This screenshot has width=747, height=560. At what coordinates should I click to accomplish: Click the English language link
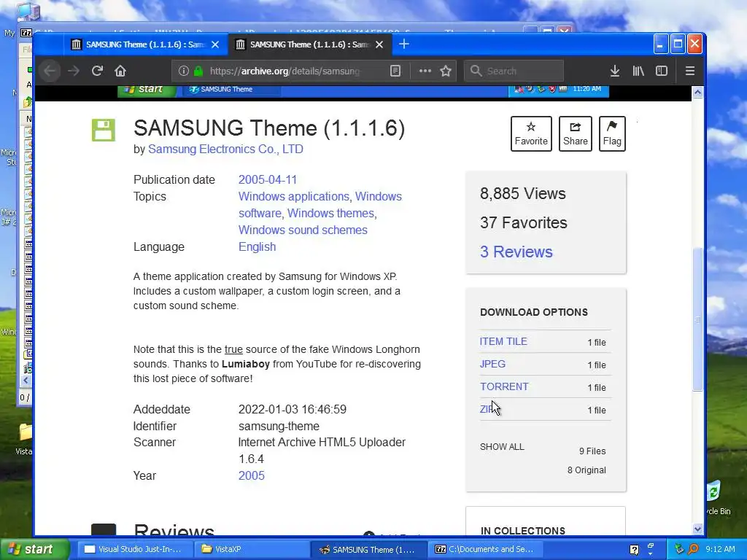[x=257, y=246]
